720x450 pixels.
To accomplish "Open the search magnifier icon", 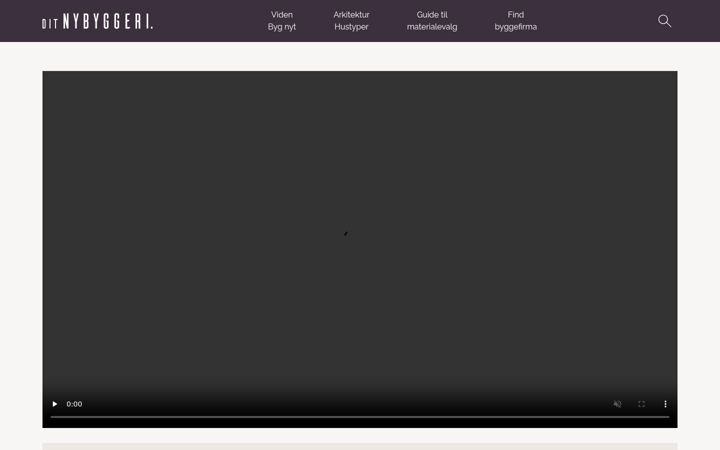I will (664, 21).
